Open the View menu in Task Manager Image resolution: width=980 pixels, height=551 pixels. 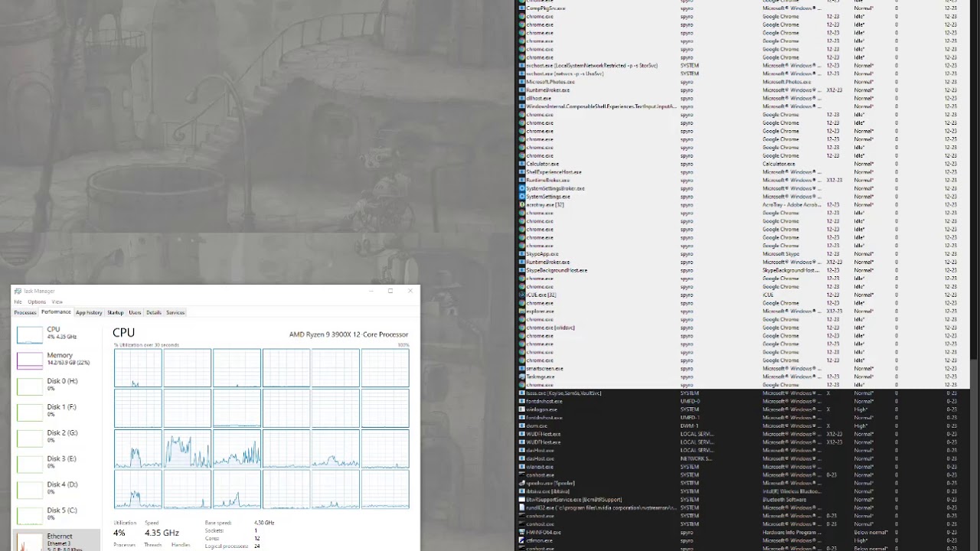coord(57,302)
